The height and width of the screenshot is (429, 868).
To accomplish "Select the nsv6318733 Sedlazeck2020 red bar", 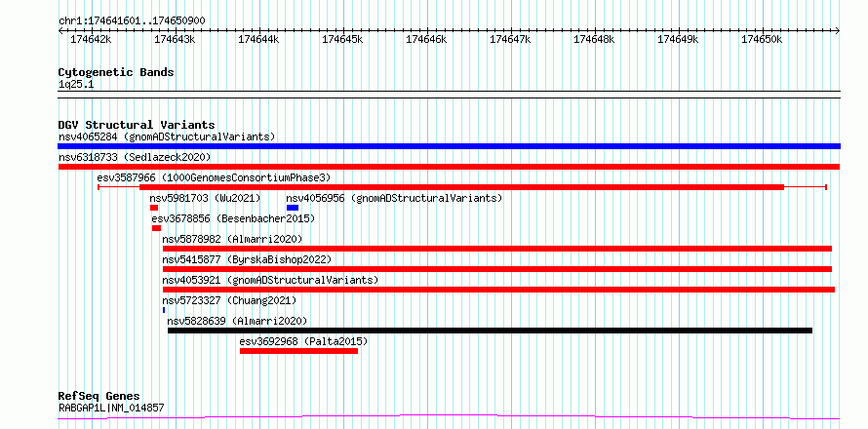I will pos(449,167).
